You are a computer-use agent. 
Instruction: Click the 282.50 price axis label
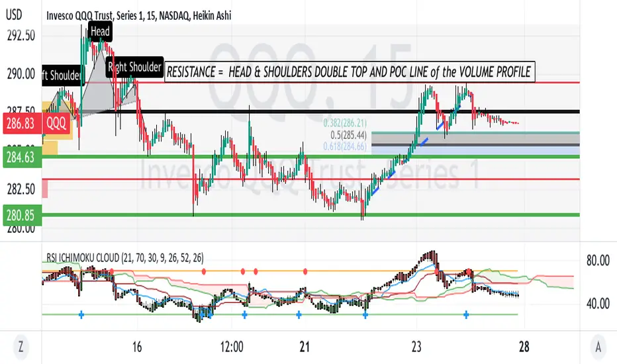(x=21, y=189)
